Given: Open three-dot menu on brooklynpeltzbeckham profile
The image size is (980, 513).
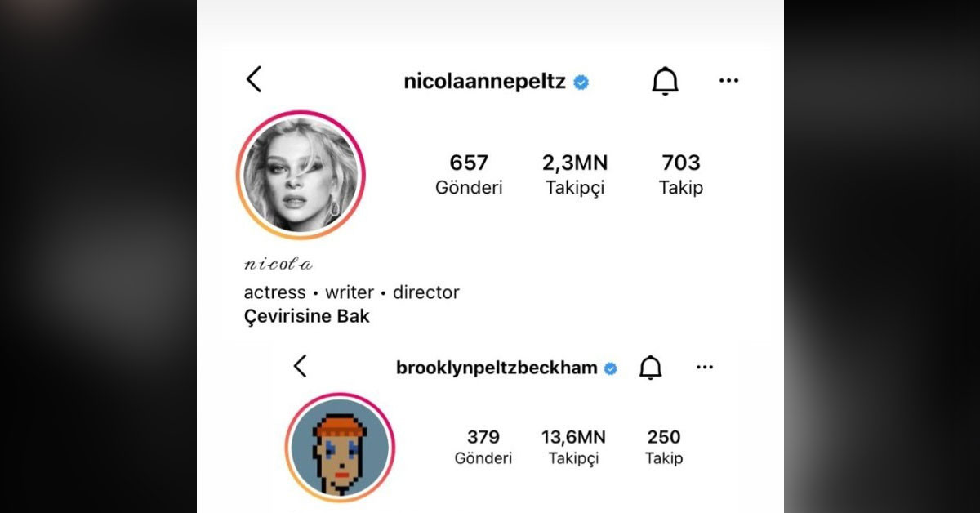Looking at the screenshot, I should [705, 368].
